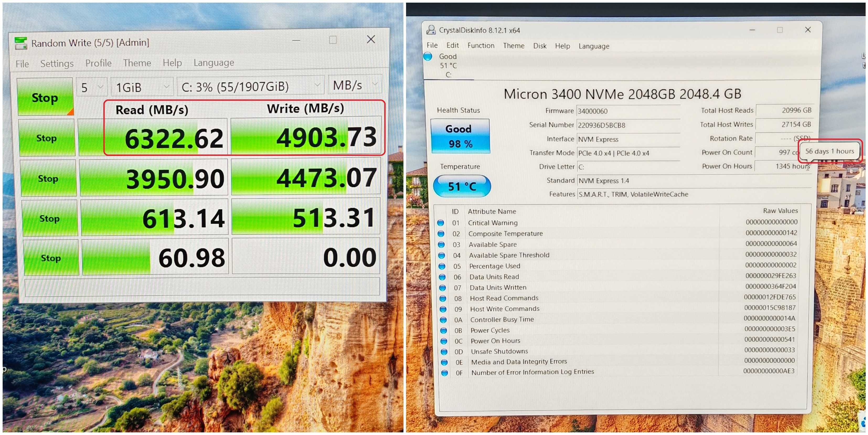Open test count dropdown showing 5

click(x=92, y=87)
